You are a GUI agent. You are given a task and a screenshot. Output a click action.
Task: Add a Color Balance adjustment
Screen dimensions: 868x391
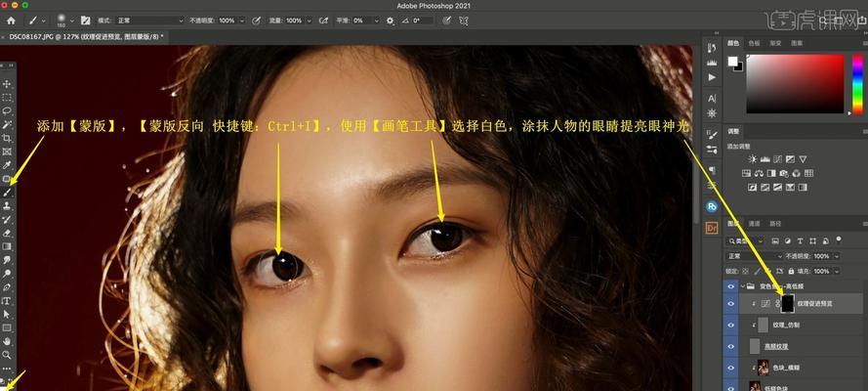pos(759,173)
